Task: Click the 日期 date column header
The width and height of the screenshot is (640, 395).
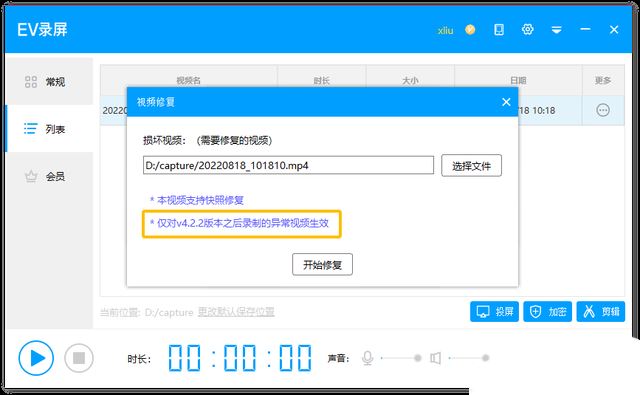Action: point(518,80)
